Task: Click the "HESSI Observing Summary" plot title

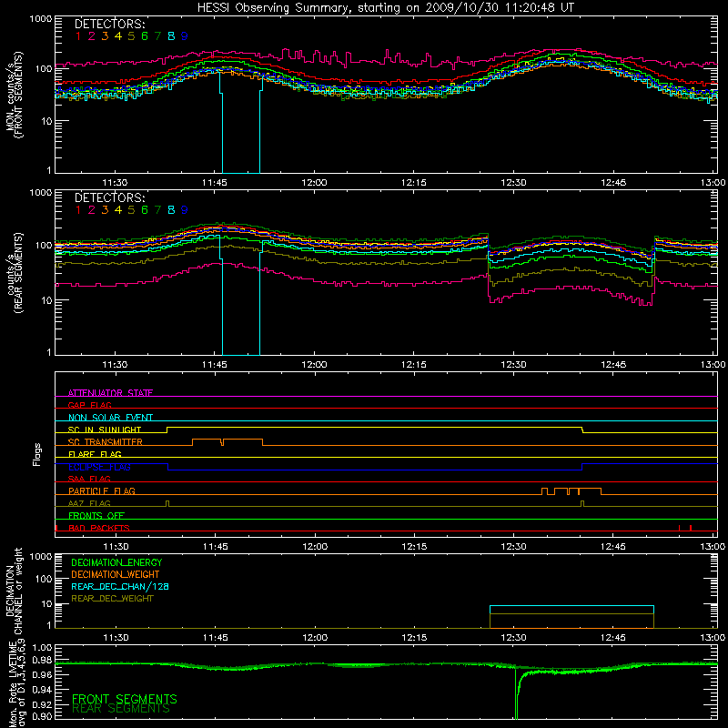Action: coord(386,7)
